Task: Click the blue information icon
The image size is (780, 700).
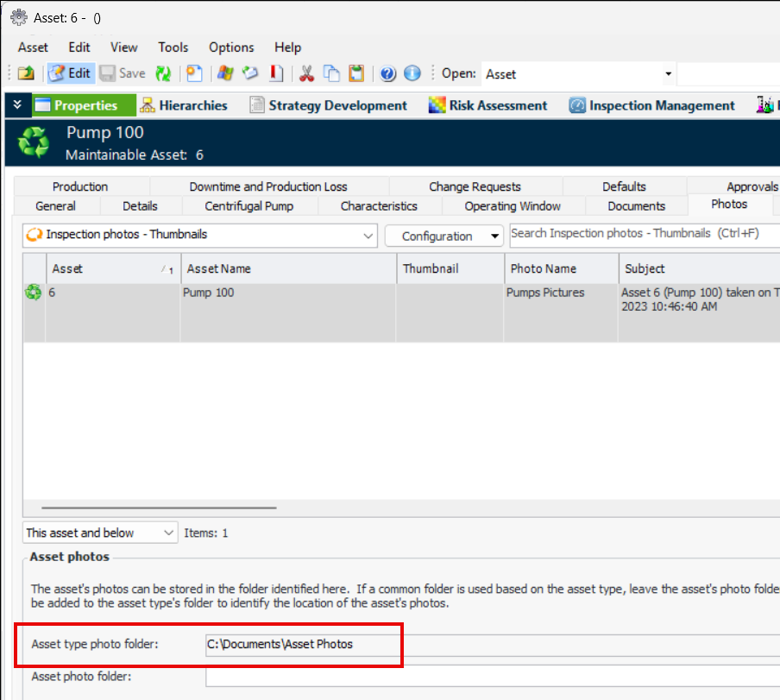Action: pos(412,73)
